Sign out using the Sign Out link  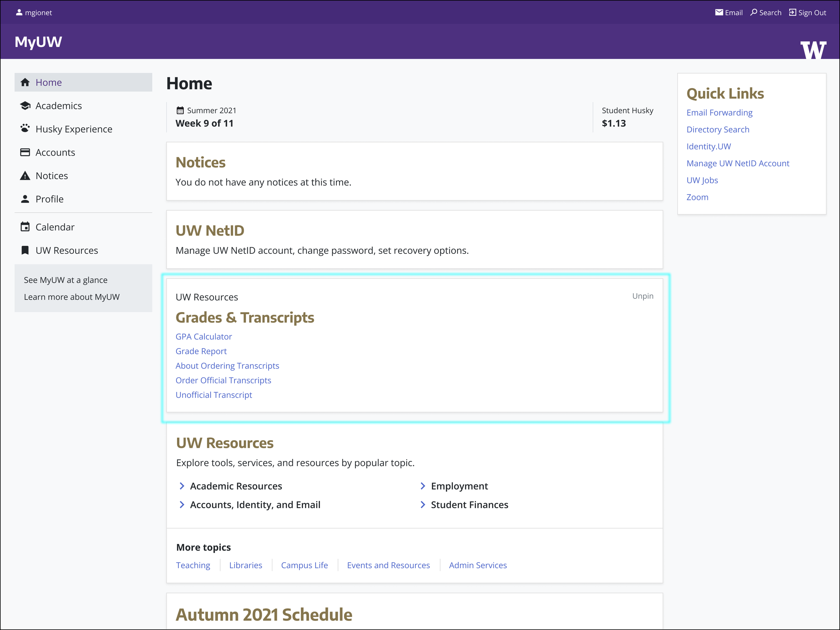[x=807, y=12]
